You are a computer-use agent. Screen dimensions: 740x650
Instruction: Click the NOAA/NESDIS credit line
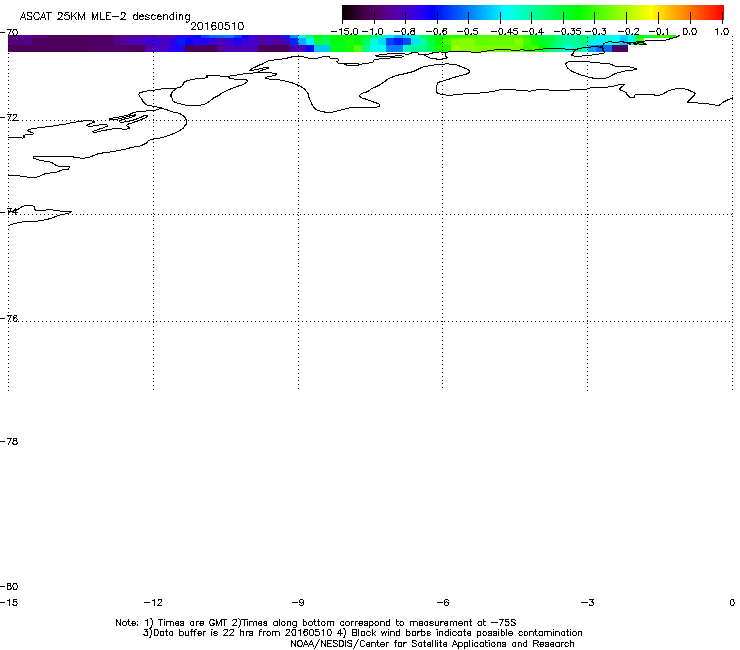tap(432, 644)
